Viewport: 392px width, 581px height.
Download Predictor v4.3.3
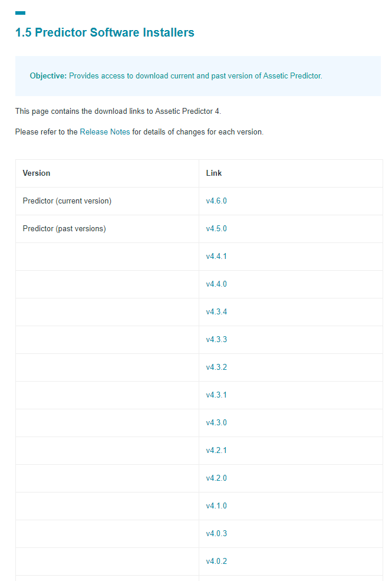click(x=216, y=339)
